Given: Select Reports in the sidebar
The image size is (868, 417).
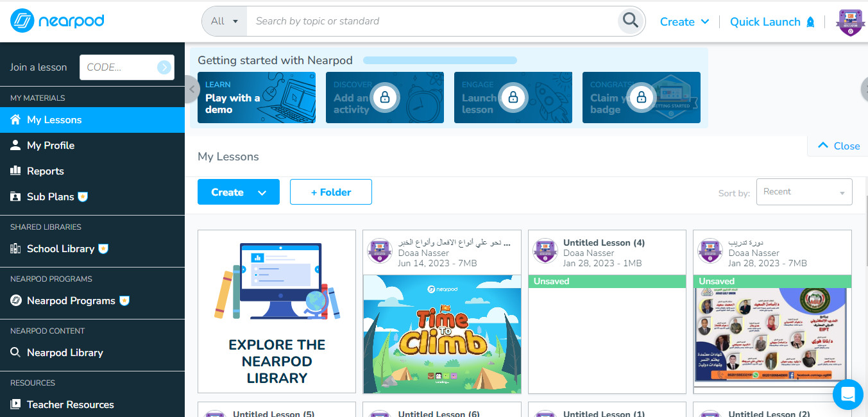Looking at the screenshot, I should coord(92,171).
